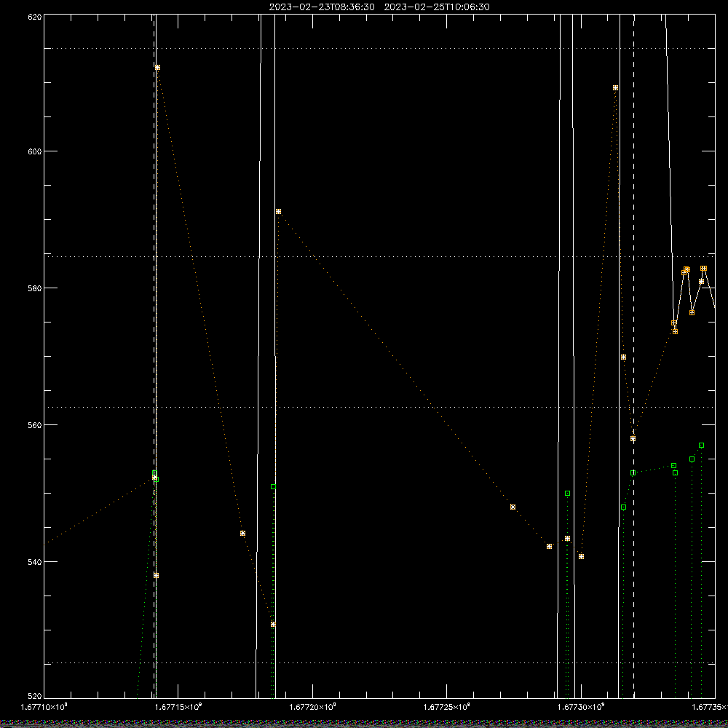Pick the orange data marker at about 591

[x=278, y=212]
